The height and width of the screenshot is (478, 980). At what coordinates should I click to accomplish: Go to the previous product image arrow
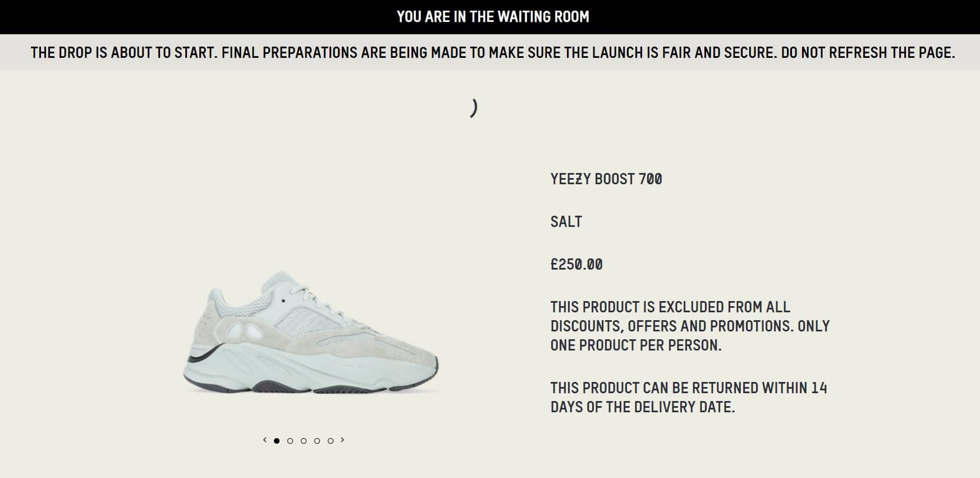click(265, 440)
